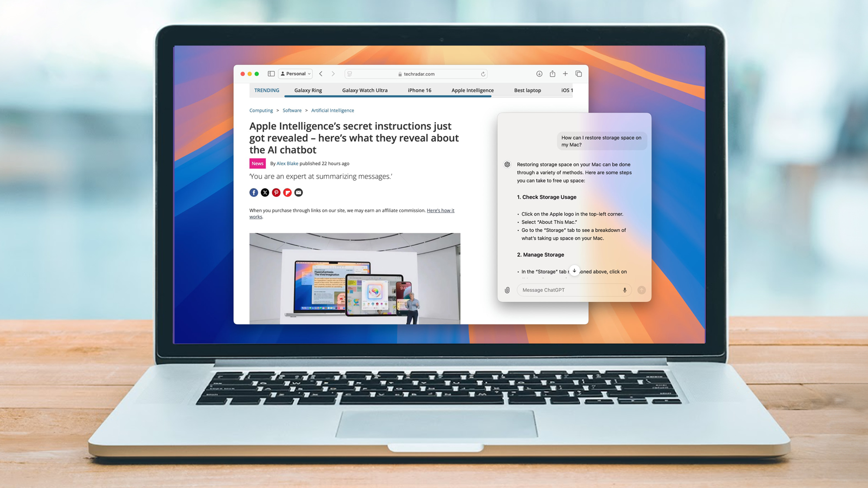Click the copy/duplicate icon in toolbar
Viewport: 868px width, 488px height.
[578, 74]
